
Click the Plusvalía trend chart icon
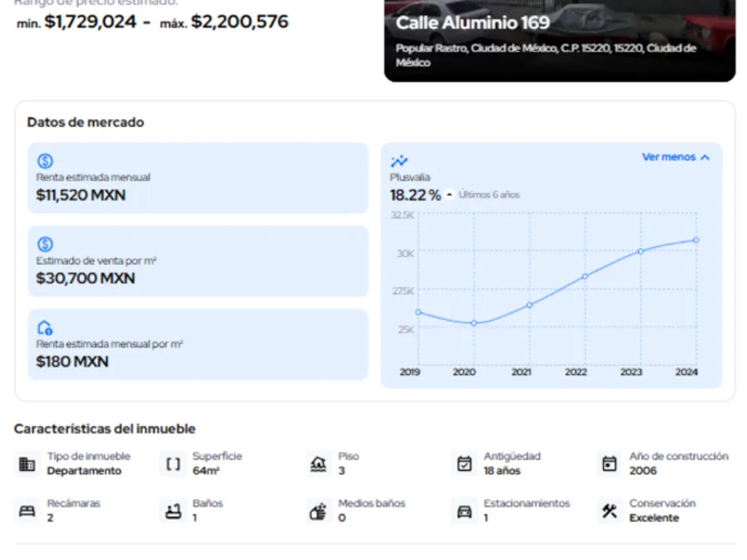tap(399, 161)
